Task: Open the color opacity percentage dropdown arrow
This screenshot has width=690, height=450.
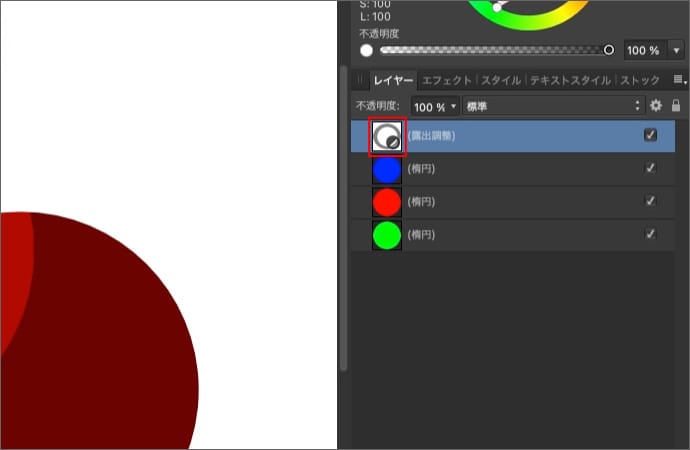Action: tap(677, 50)
